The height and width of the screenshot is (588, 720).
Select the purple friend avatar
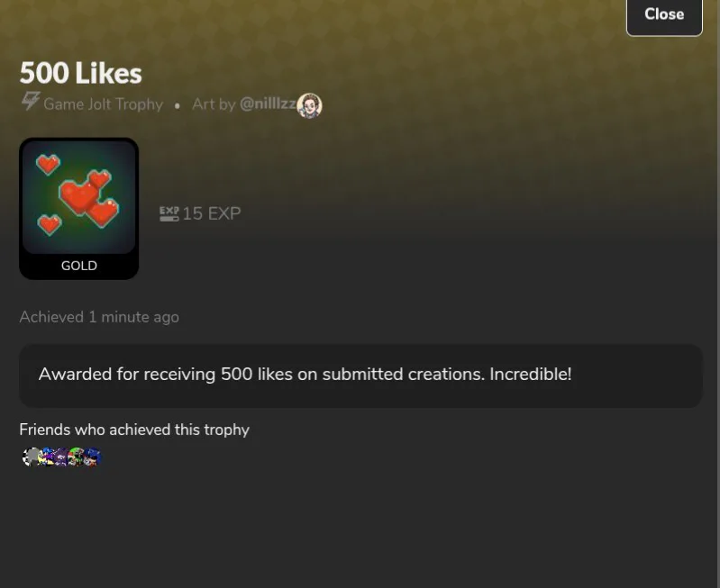pyautogui.click(x=61, y=457)
